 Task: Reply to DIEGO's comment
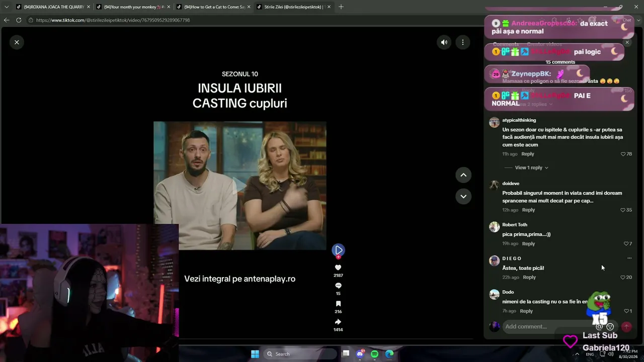click(529, 278)
